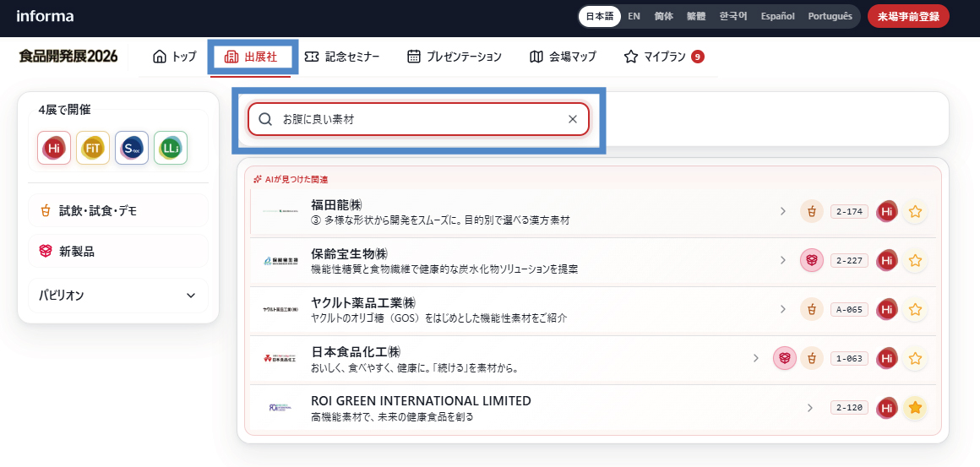Screen dimensions: 980x467
Task: Open the 会場マップ tab
Action: click(x=563, y=57)
